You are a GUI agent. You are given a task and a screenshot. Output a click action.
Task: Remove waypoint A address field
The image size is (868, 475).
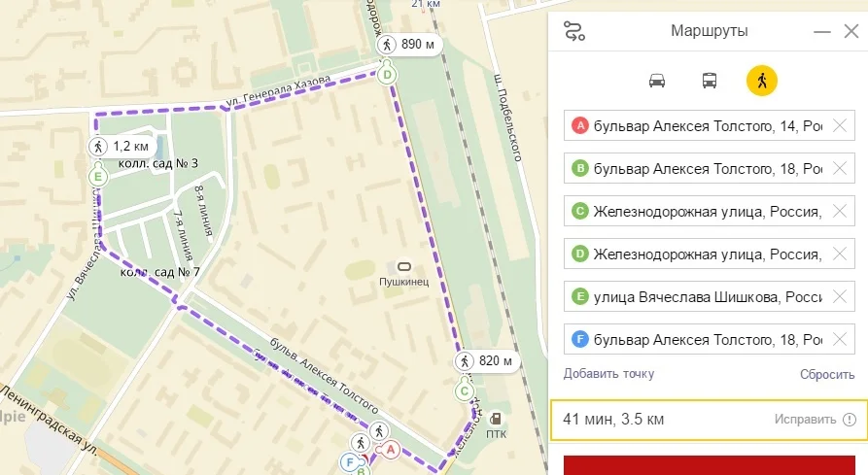841,126
